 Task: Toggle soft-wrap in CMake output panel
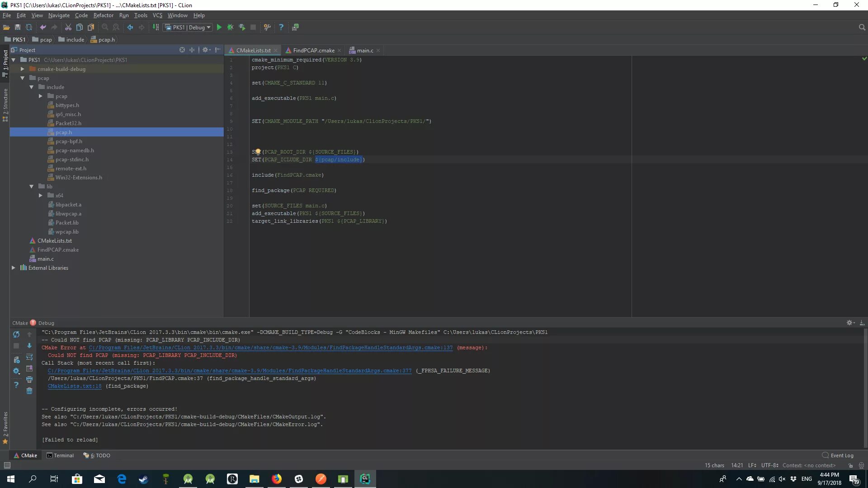pos(29,357)
